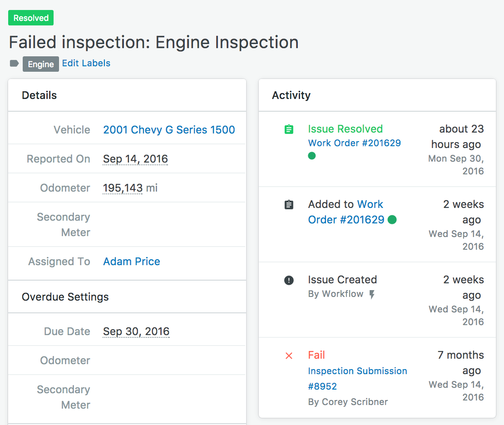Click the green Resolved status badge
This screenshot has height=425, width=504.
(x=31, y=18)
